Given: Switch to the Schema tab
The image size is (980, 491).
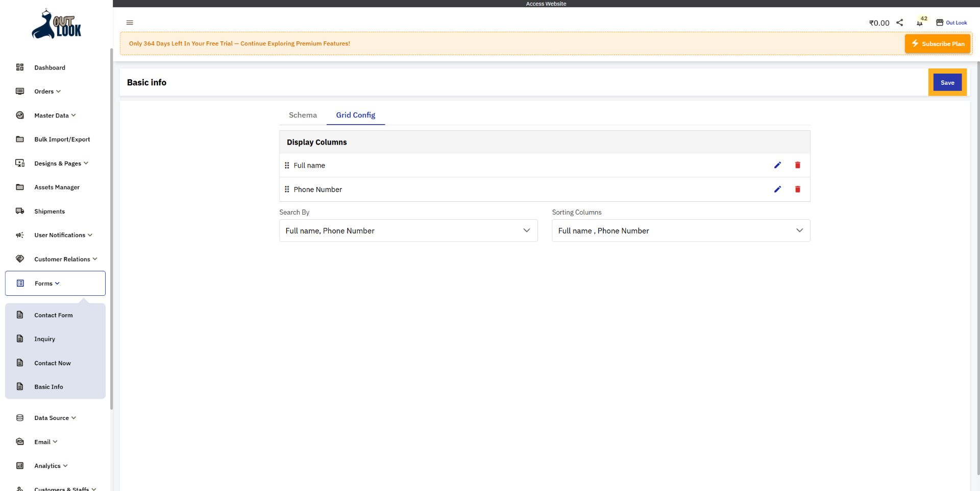Looking at the screenshot, I should 303,115.
